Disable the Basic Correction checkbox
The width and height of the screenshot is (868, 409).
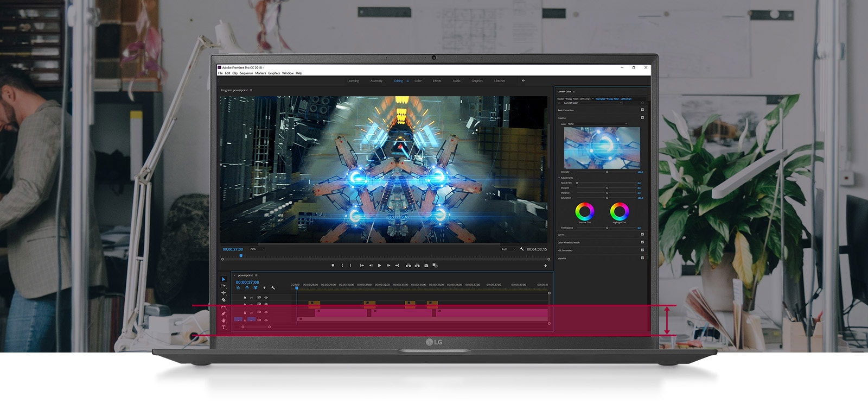tap(642, 110)
